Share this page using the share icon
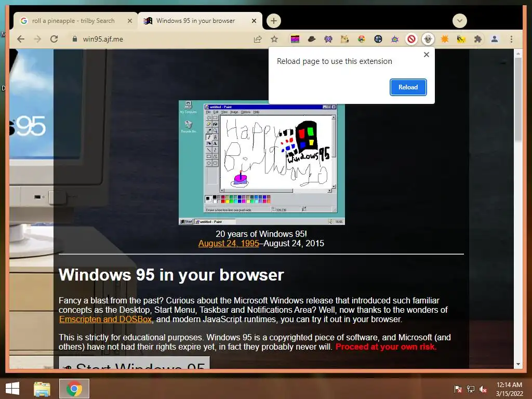 coord(258,39)
